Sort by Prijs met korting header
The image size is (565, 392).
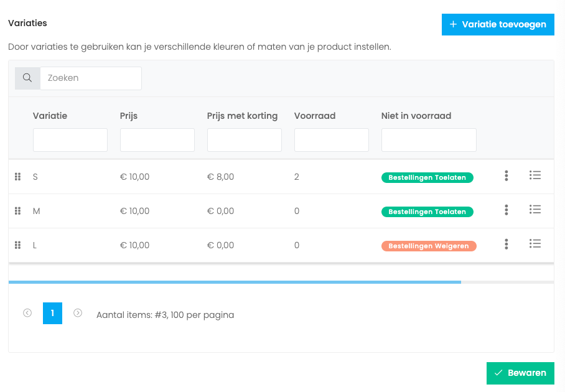(x=242, y=116)
